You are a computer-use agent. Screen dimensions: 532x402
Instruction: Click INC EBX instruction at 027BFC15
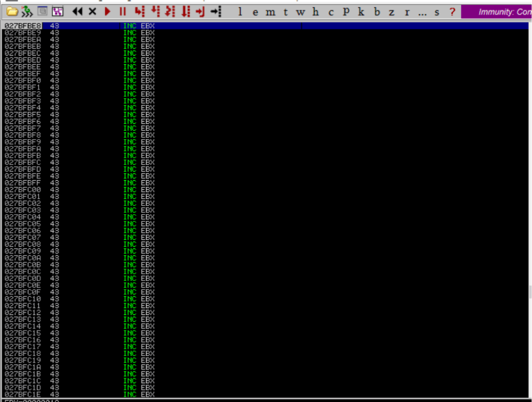pyautogui.click(x=139, y=333)
